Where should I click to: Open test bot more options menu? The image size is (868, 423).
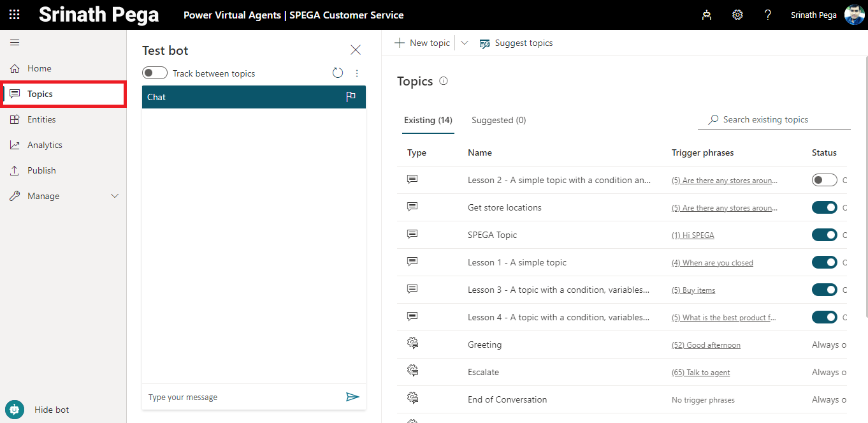[x=357, y=73]
